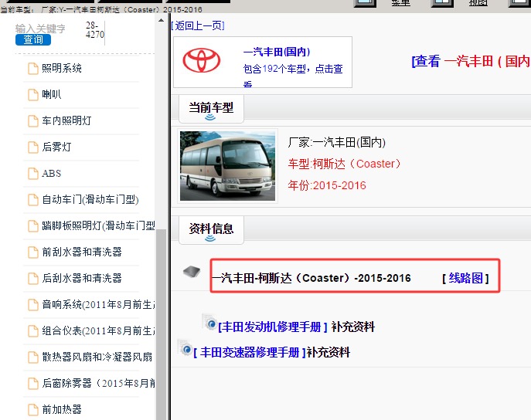Select 自动车门(滑动车门型) entry
531x420 pixels.
90,199
